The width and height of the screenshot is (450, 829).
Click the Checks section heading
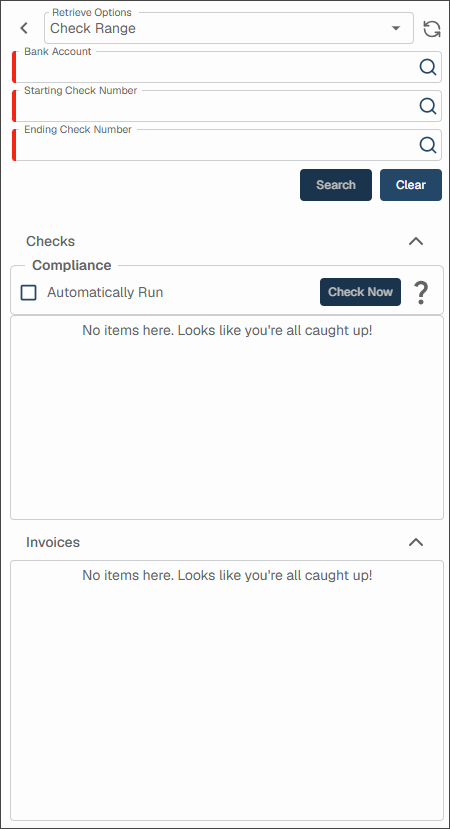click(51, 242)
